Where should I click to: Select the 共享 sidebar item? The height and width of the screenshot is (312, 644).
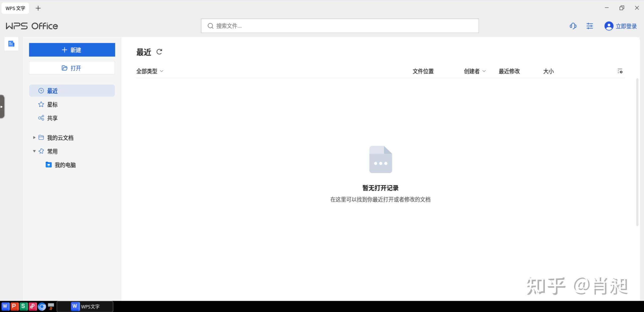(72, 118)
